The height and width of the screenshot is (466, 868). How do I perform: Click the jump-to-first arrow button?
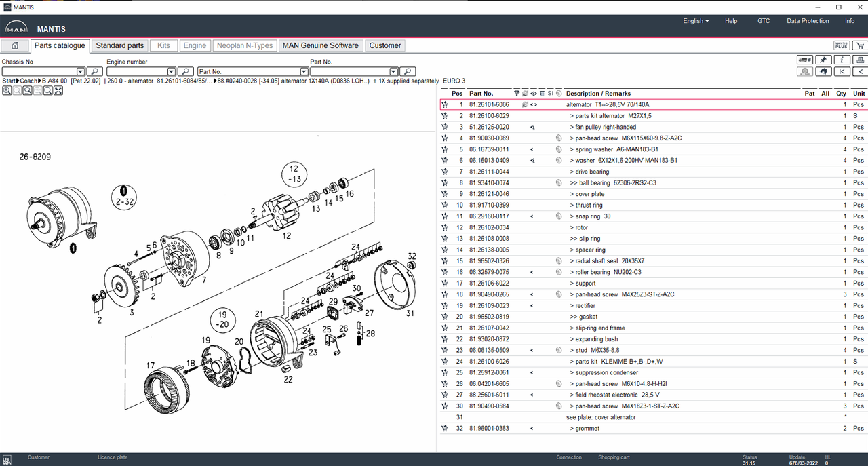(842, 71)
